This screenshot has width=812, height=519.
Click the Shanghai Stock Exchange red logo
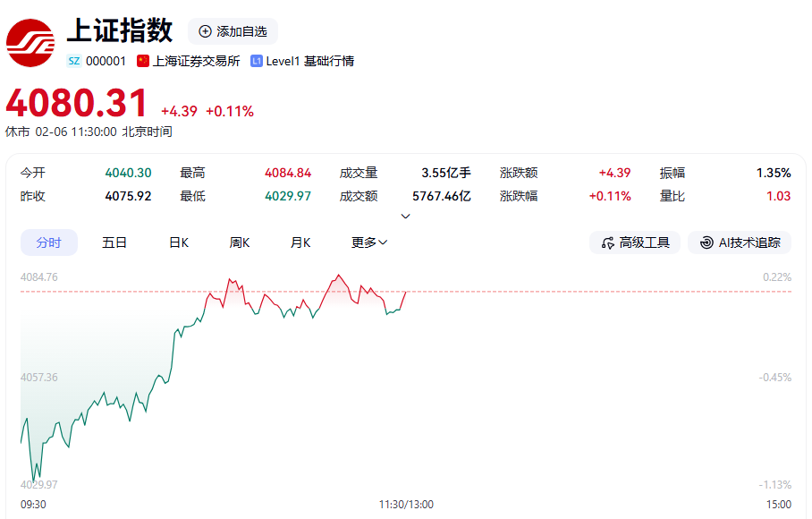tap(30, 43)
